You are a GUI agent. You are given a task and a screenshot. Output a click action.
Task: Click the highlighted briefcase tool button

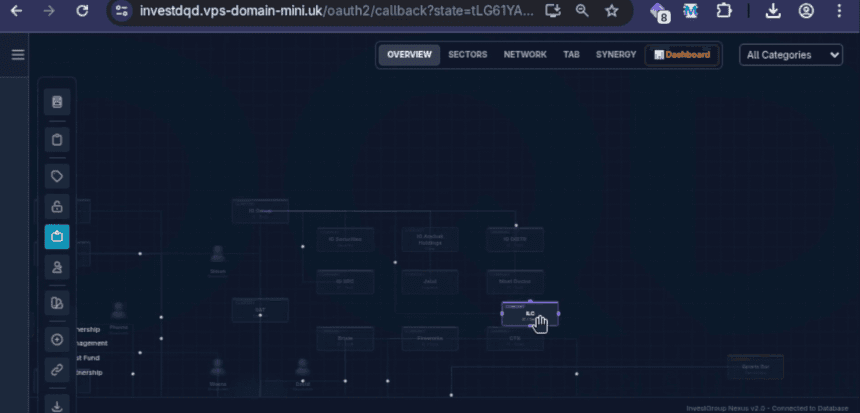(57, 237)
